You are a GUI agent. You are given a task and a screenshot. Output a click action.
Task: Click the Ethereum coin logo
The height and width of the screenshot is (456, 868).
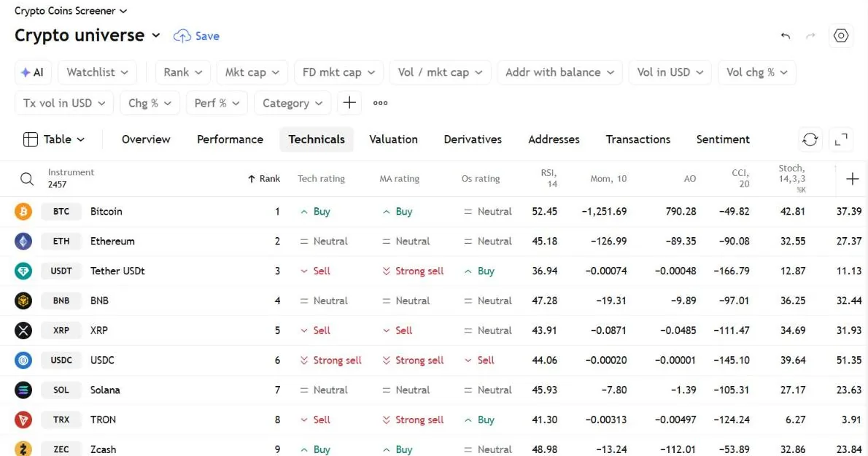coord(23,241)
